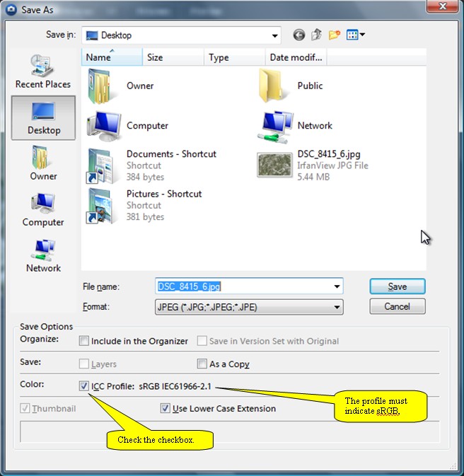Open Computer in the places bar

click(x=43, y=210)
